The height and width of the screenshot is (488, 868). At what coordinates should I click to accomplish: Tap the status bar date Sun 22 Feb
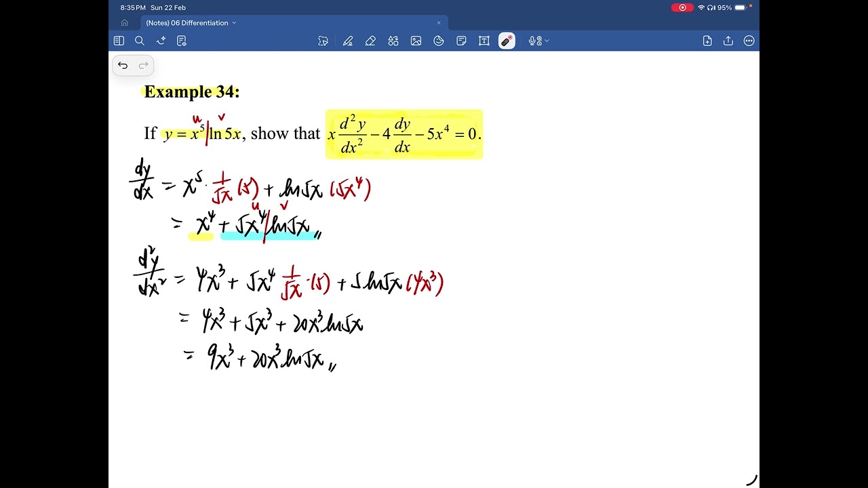tap(168, 7)
